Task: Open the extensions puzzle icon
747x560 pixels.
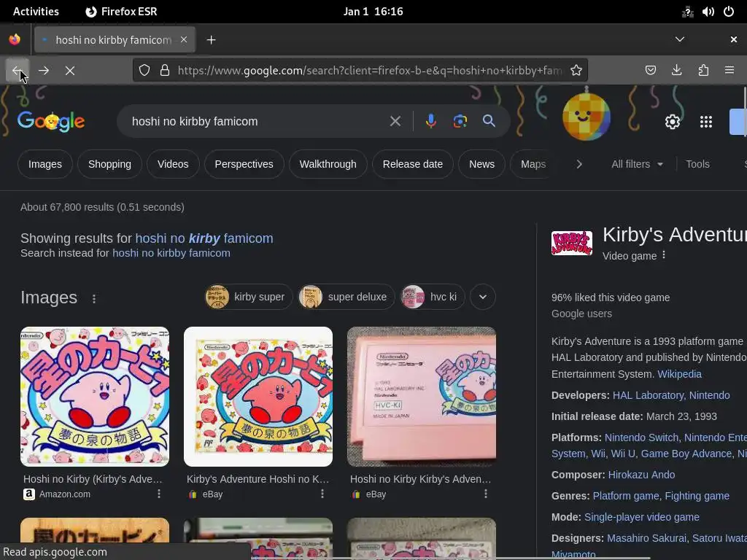Action: [703, 71]
